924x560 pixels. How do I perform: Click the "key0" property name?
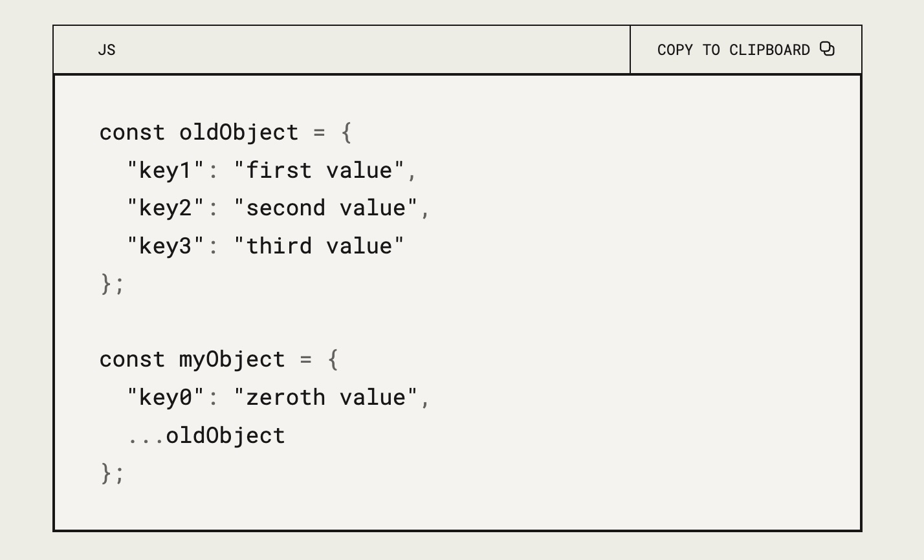pos(166,397)
